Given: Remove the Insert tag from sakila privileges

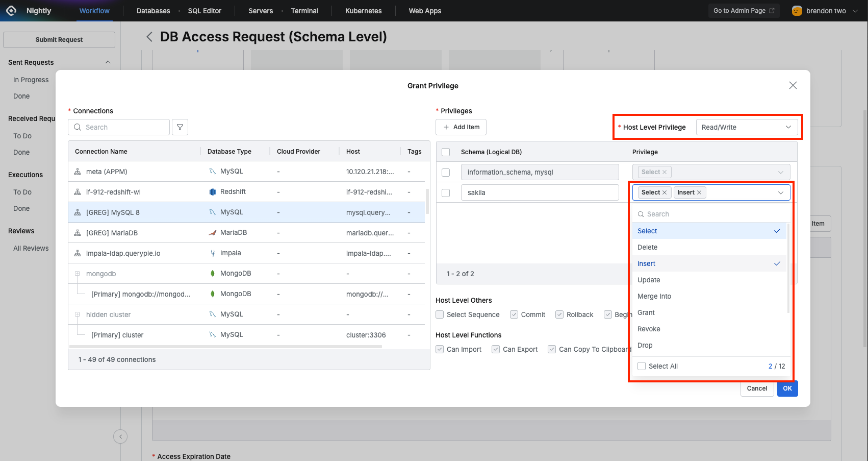Looking at the screenshot, I should tap(699, 192).
